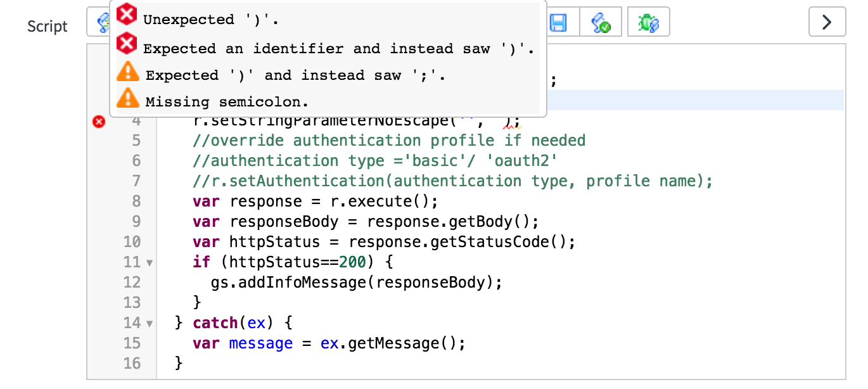
Task: Click the comment "//override authentication profile if needed"
Action: pos(389,140)
